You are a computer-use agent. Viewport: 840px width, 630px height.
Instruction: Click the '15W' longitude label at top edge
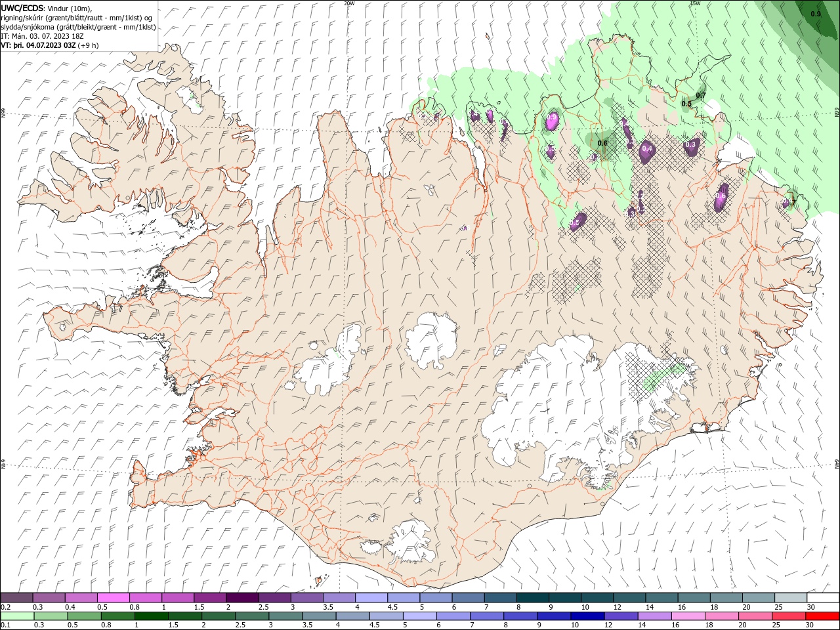(x=695, y=3)
